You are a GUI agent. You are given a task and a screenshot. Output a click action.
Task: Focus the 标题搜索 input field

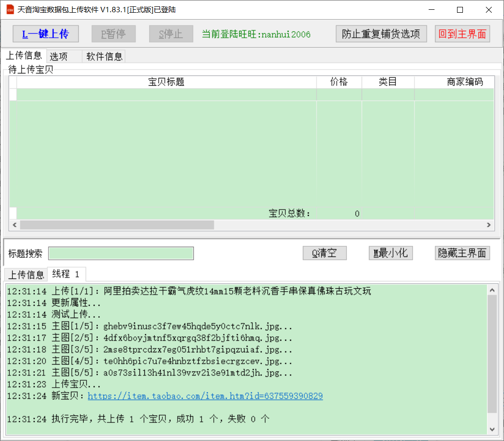coord(121,254)
